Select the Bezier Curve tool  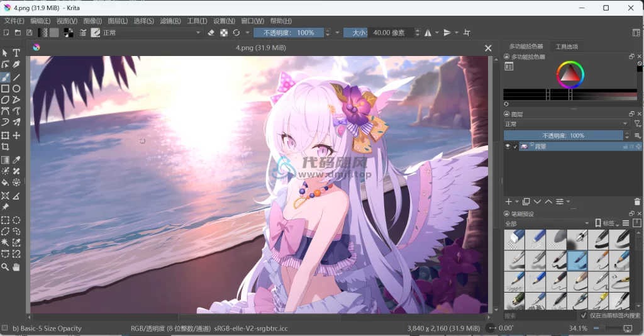point(5,111)
